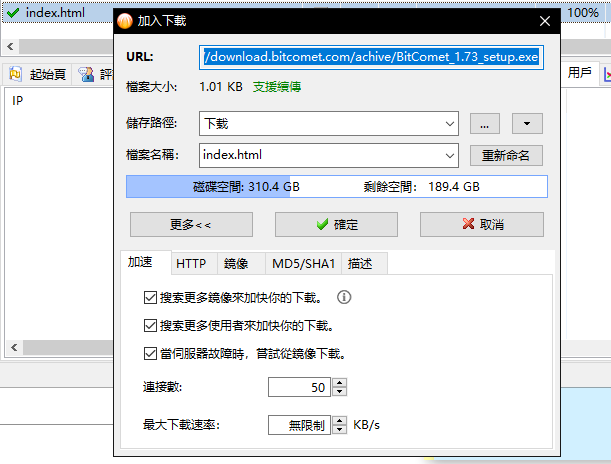Image resolution: width=611 pixels, height=464 pixels.
Task: Click the 起始頁 tab star icon
Action: point(16,74)
